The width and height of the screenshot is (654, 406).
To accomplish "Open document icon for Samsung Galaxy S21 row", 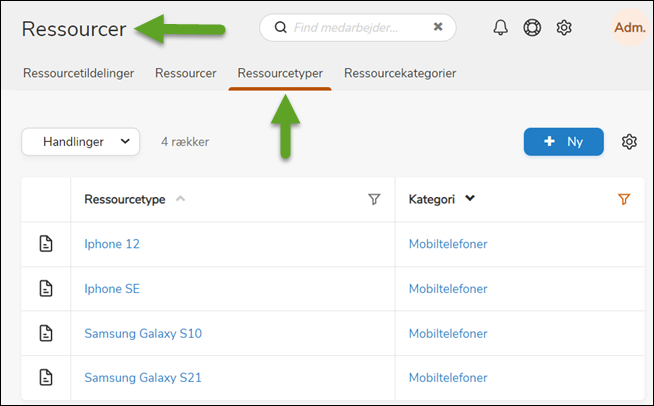I will click(46, 377).
